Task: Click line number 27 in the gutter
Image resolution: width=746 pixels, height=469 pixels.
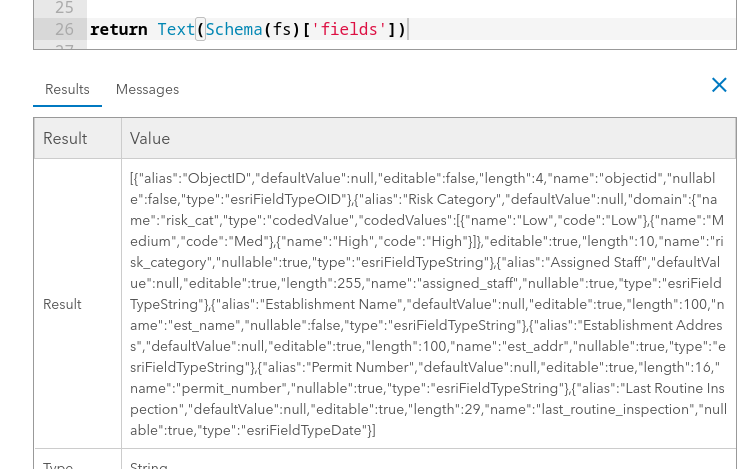Action: pos(64,47)
